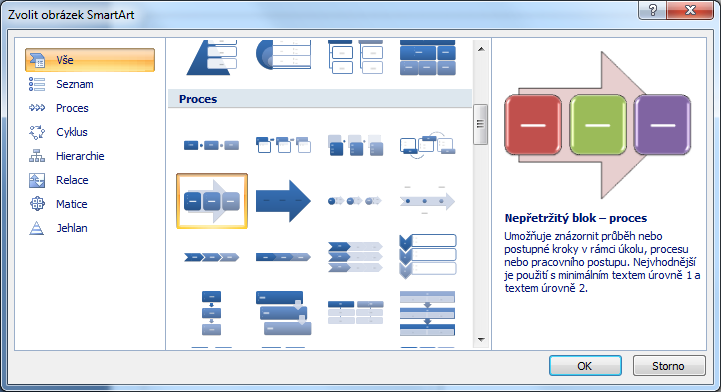This screenshot has width=721, height=392.
Task: Choose the blue table hierarchy layout in top row
Action: point(427,57)
